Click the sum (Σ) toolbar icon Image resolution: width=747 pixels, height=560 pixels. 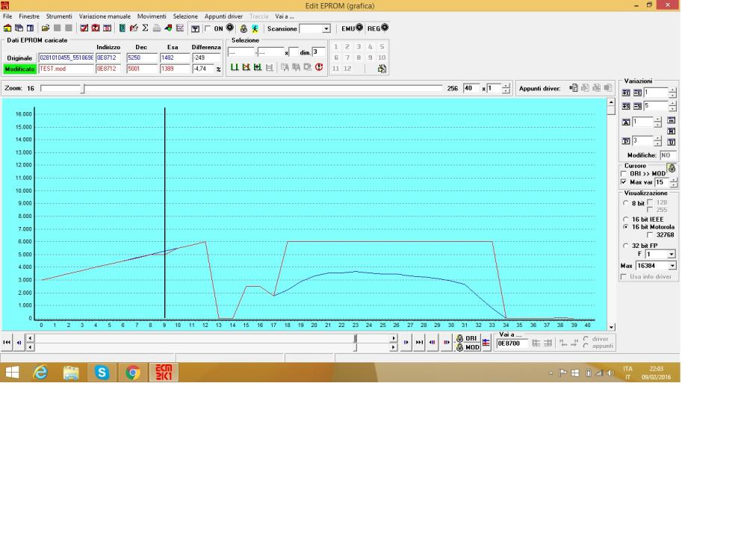point(144,28)
